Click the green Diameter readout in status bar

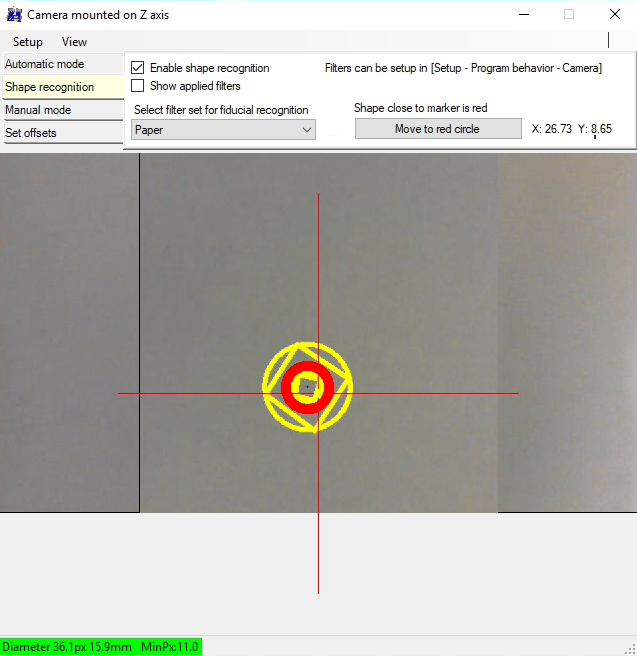tap(101, 647)
